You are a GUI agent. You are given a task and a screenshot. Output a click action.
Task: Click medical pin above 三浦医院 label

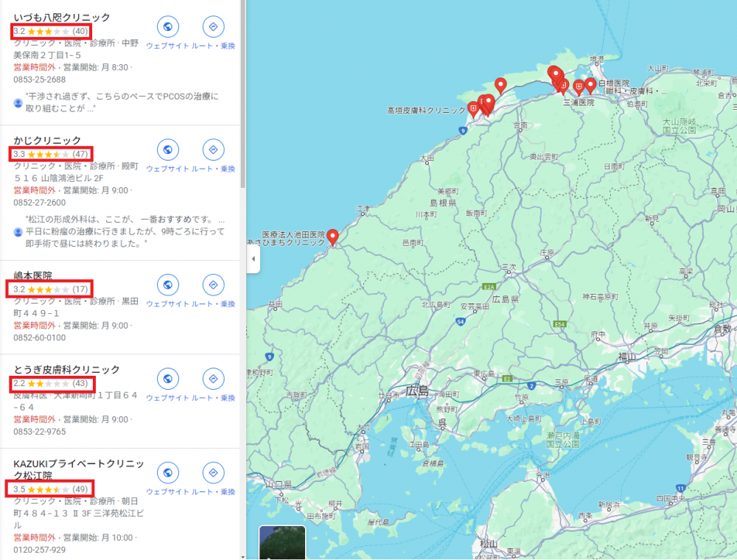point(579,88)
